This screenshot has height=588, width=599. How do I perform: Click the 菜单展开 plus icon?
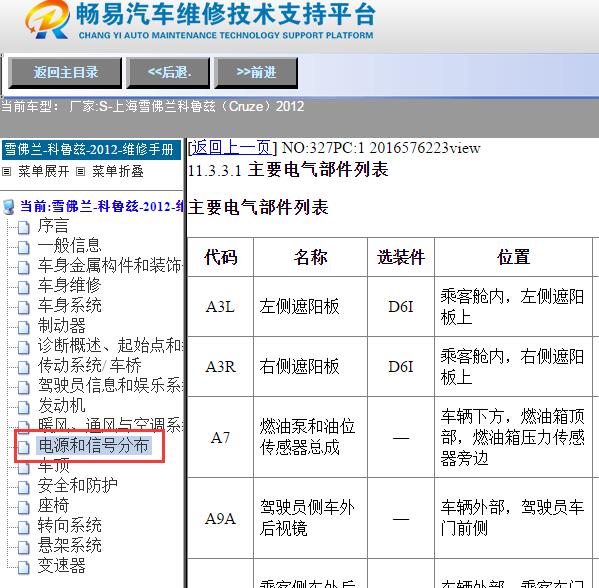[x=6, y=172]
